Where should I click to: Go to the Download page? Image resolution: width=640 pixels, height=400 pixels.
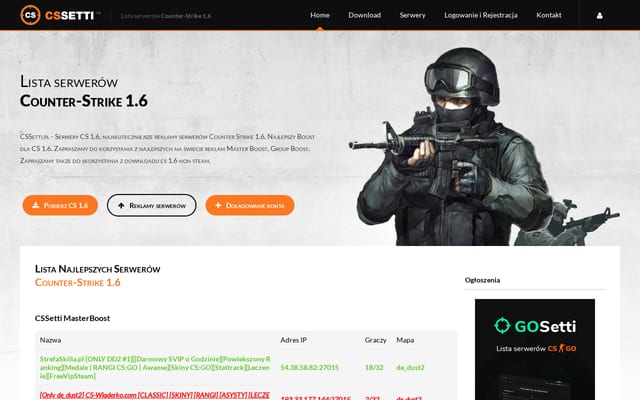click(x=364, y=15)
